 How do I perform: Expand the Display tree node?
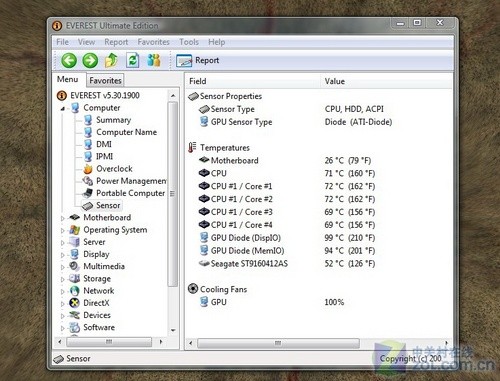(63, 255)
